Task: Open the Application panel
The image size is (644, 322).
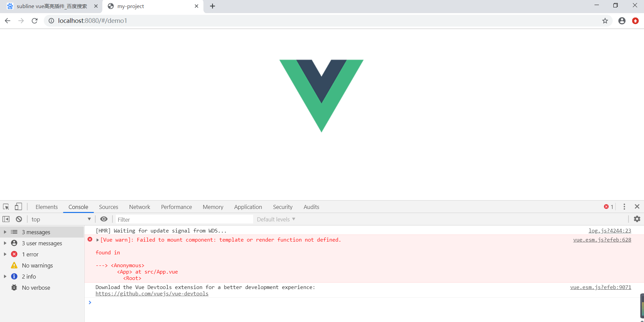Action: [x=248, y=207]
